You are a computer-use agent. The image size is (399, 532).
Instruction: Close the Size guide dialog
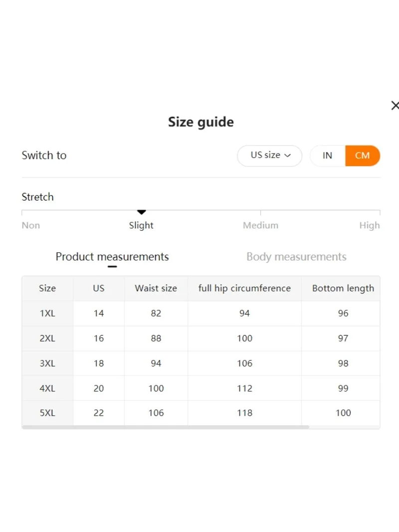[395, 106]
